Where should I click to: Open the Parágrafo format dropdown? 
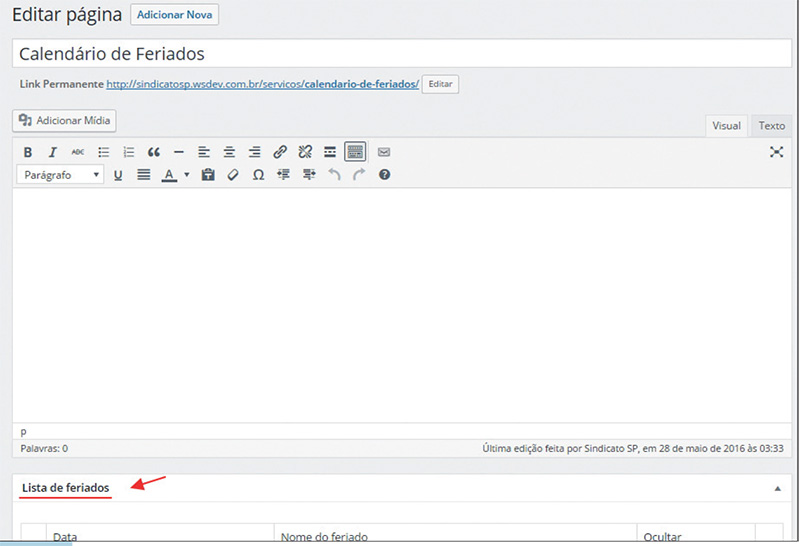(61, 175)
